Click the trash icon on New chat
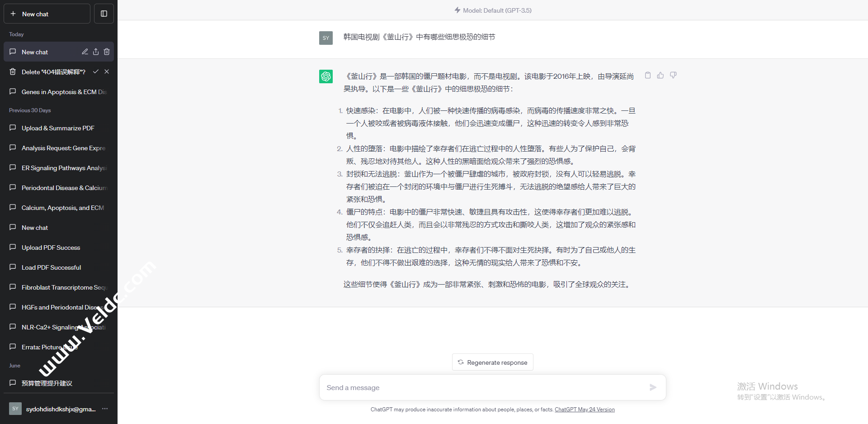Screen dimensions: 868x424 (107, 52)
